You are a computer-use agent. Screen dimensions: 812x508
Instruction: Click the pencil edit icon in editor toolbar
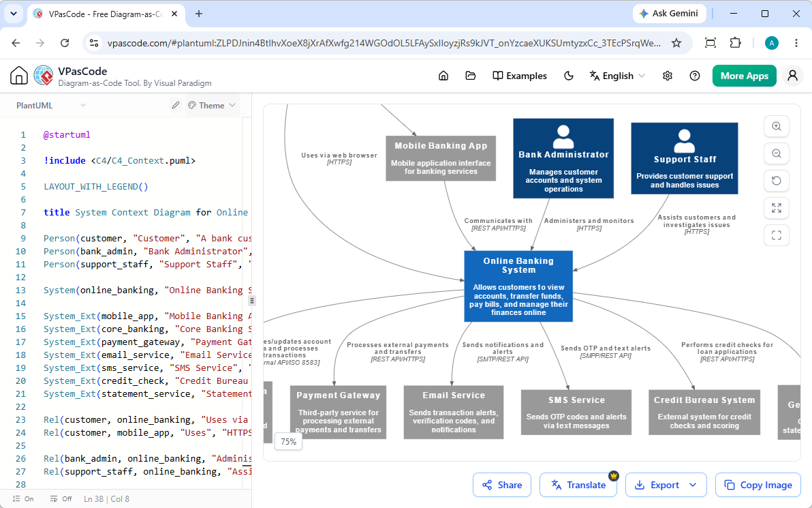click(x=176, y=105)
